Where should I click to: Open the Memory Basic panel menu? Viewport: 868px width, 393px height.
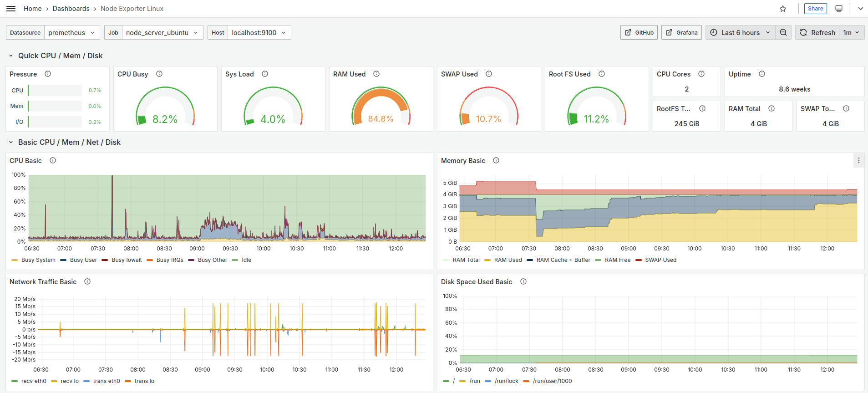859,160
